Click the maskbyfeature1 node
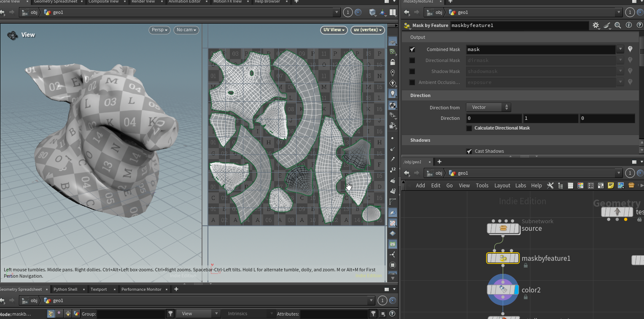The width and height of the screenshot is (644, 319). tap(503, 258)
